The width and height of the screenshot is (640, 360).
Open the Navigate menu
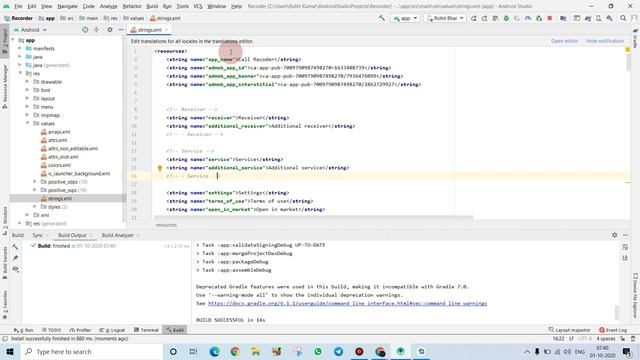tap(67, 6)
